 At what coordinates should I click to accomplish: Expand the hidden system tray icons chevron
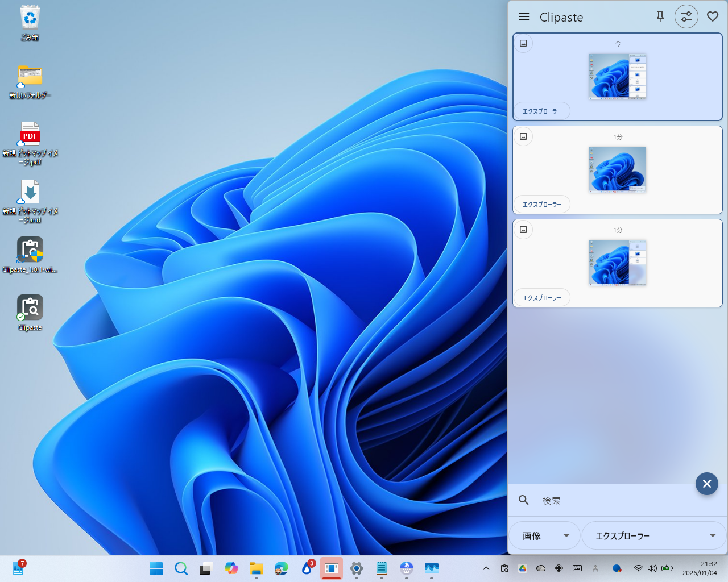pos(486,568)
